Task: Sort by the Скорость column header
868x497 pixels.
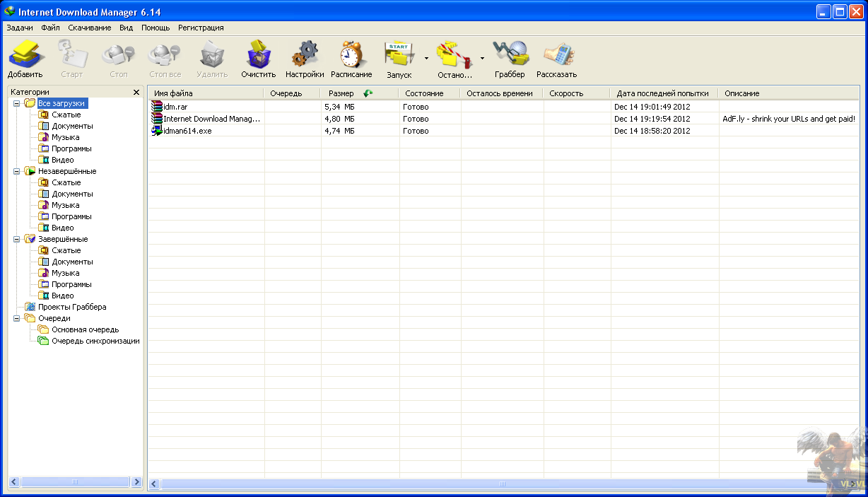Action: tap(576, 93)
